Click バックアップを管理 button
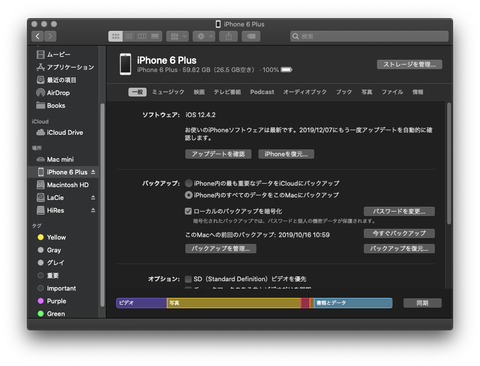The height and width of the screenshot is (366, 480). pos(221,249)
